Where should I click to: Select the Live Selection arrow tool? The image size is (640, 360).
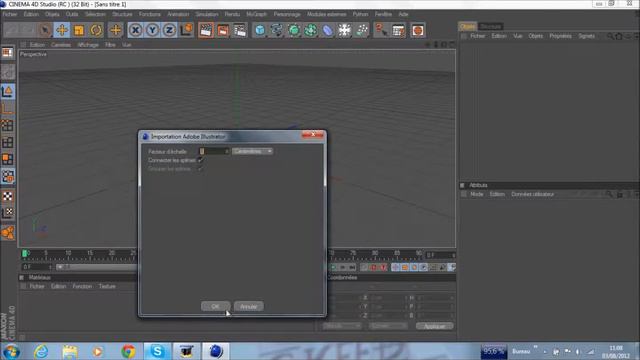point(45,30)
